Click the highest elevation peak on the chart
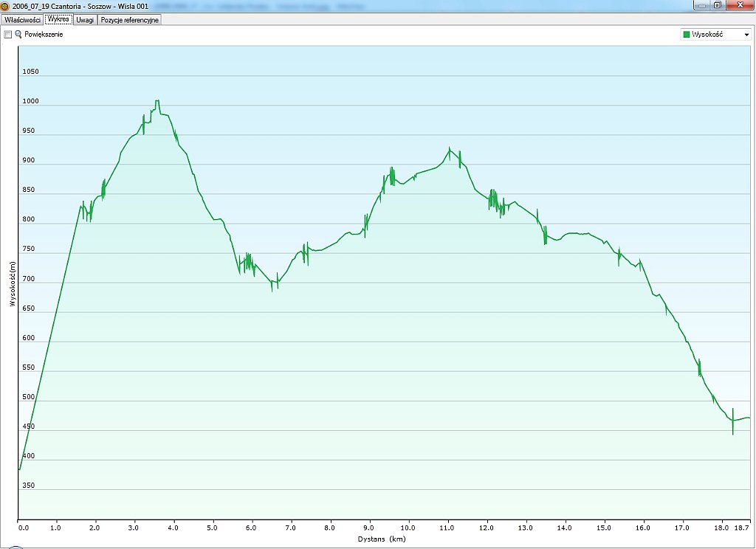Screen dimensions: 756x549 point(157,101)
